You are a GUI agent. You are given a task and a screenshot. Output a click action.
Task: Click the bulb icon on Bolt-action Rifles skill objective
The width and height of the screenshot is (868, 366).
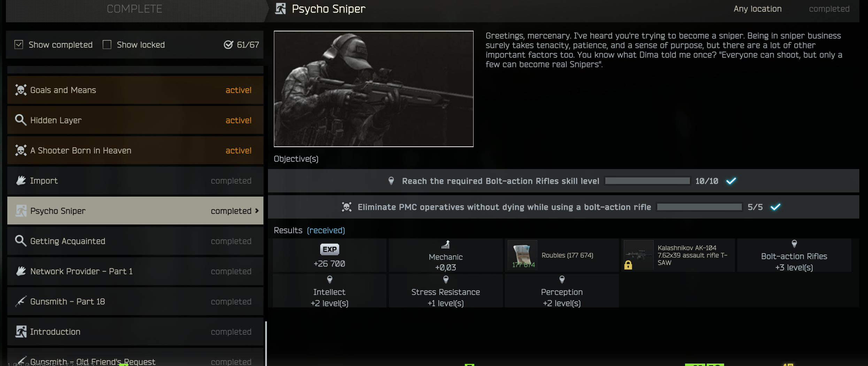pos(391,181)
